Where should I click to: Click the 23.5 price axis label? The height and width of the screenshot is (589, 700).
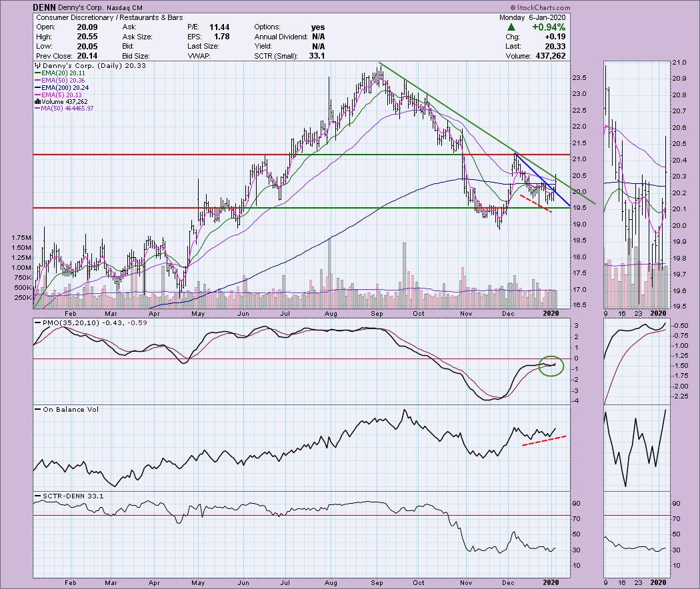click(579, 78)
